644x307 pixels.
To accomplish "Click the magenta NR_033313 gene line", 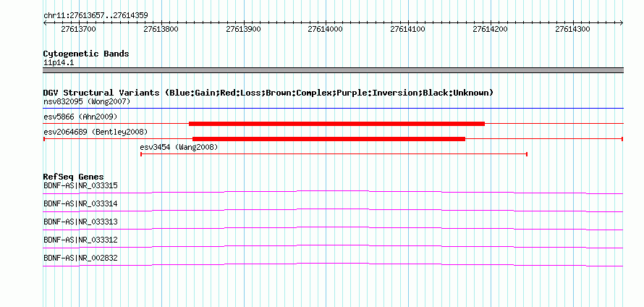I will pyautogui.click(x=333, y=228).
